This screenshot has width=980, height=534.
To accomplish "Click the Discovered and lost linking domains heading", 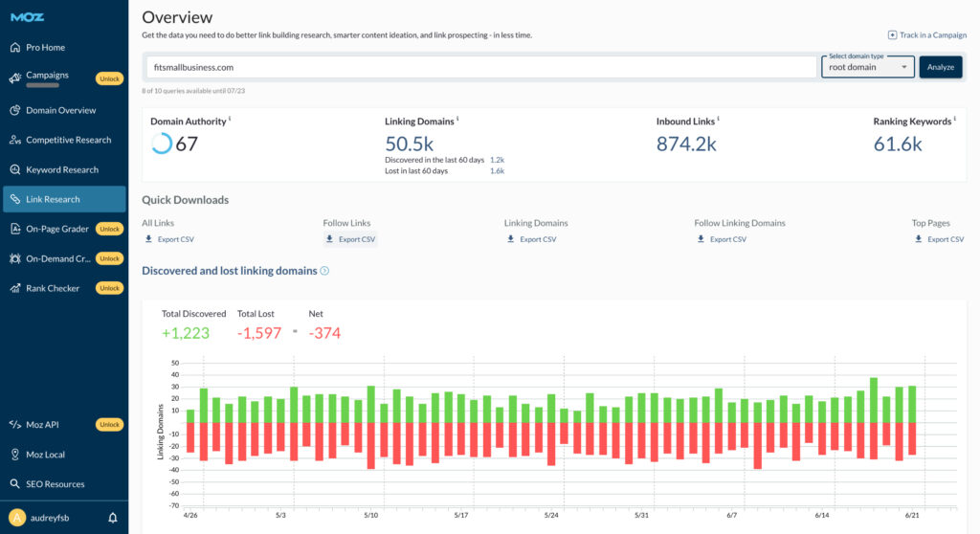I will 230,271.
